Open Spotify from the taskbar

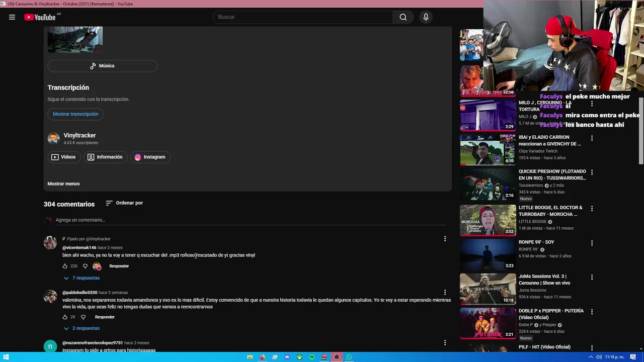(x=312, y=357)
